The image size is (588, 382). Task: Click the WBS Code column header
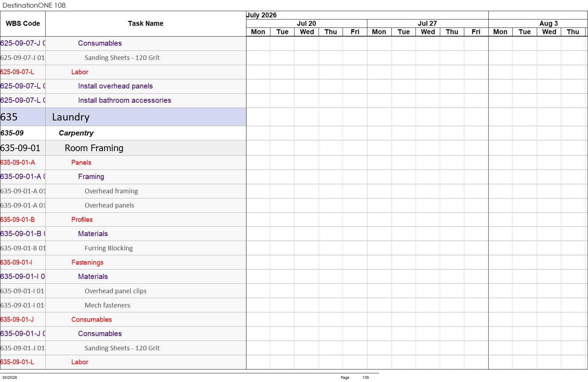click(x=23, y=24)
